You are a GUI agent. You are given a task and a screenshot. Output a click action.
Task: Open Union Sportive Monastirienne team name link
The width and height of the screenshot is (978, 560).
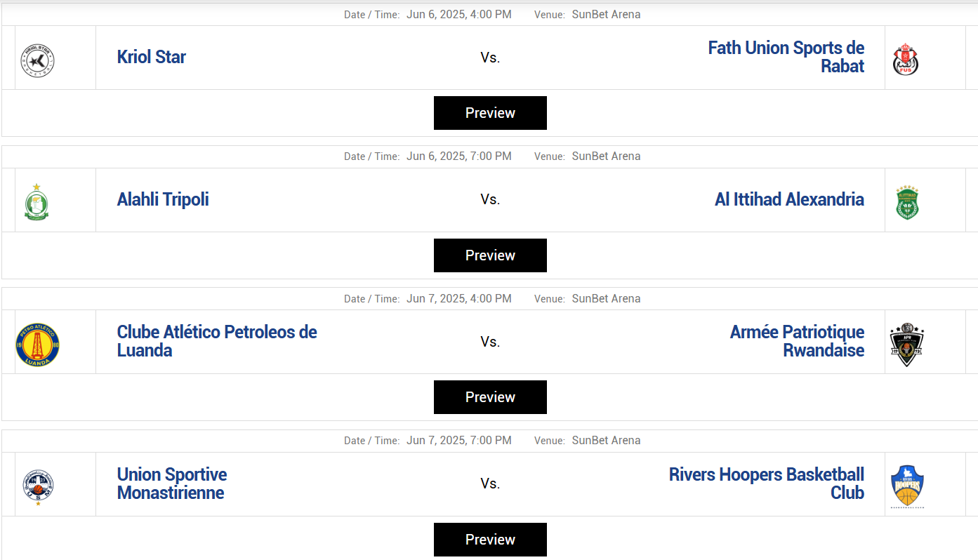(x=171, y=484)
